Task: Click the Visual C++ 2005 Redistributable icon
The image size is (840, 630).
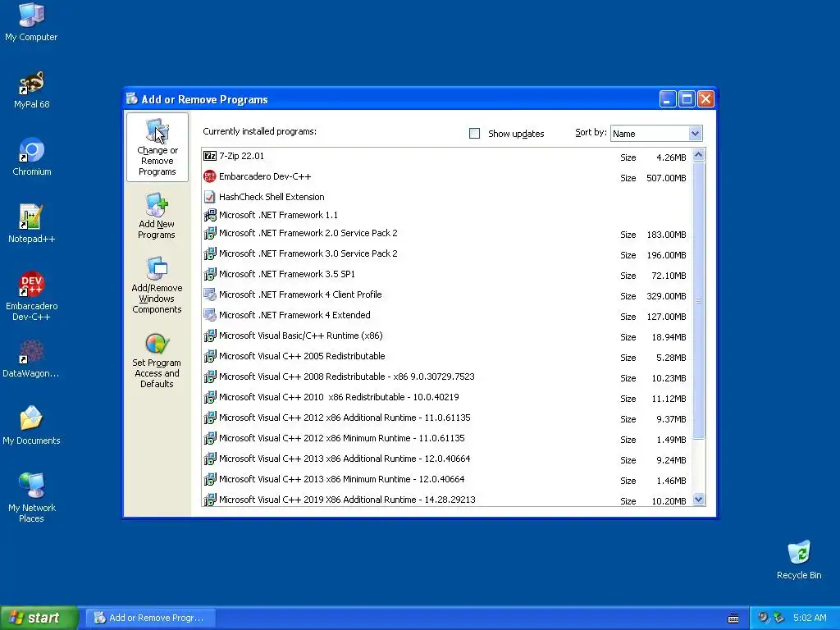Action: pos(210,356)
